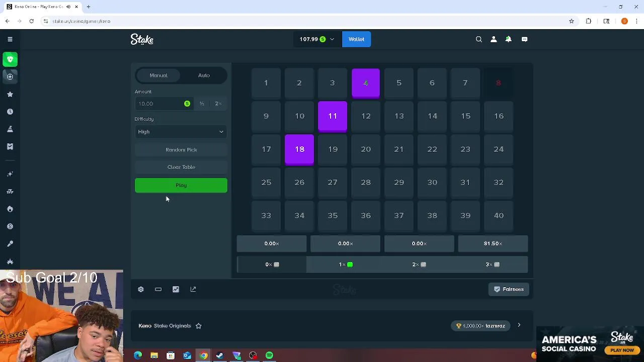Select keno tile 40
644x362 pixels.
click(x=499, y=216)
